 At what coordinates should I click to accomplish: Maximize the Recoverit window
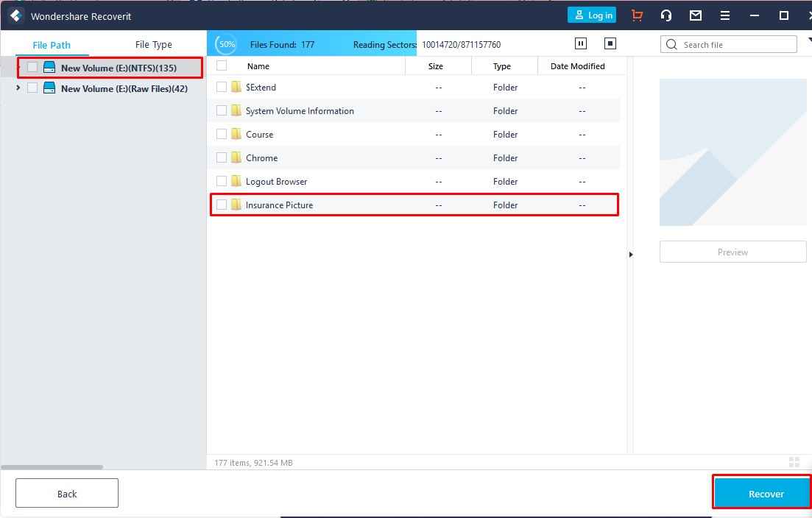coord(784,15)
